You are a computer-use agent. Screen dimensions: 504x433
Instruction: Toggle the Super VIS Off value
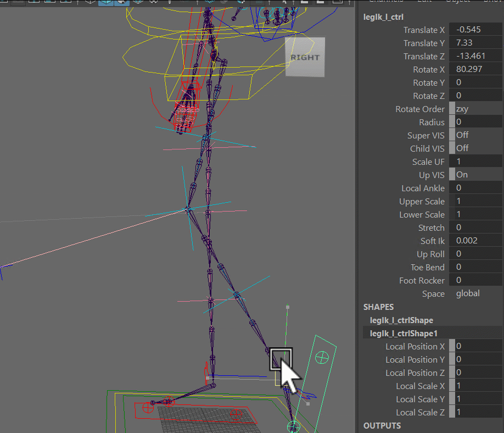(475, 135)
